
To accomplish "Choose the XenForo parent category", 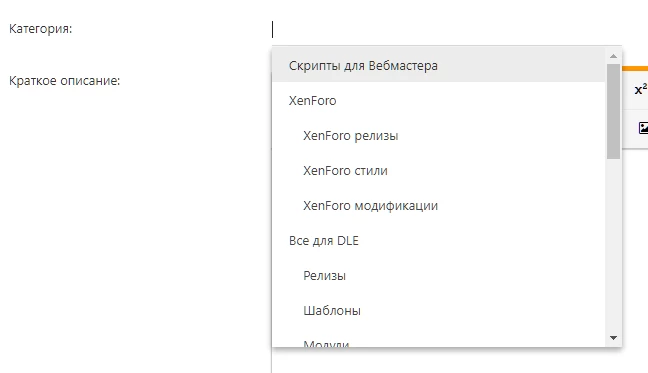I will click(x=438, y=101).
